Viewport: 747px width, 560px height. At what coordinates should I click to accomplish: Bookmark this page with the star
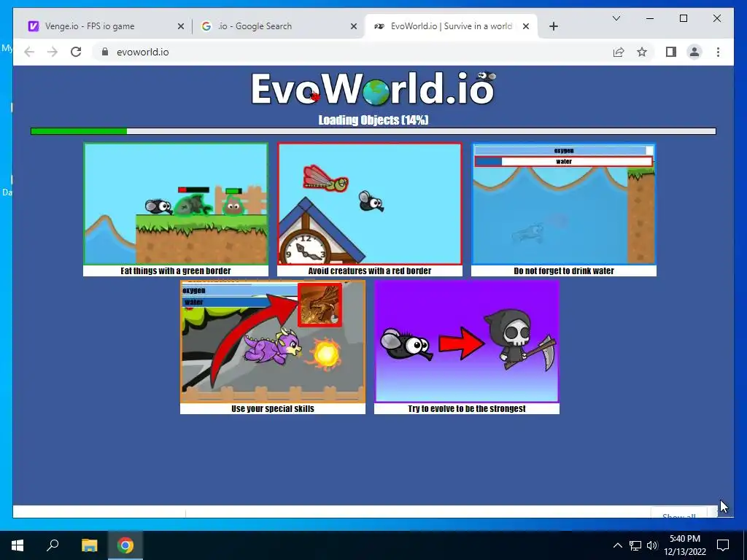click(x=642, y=52)
